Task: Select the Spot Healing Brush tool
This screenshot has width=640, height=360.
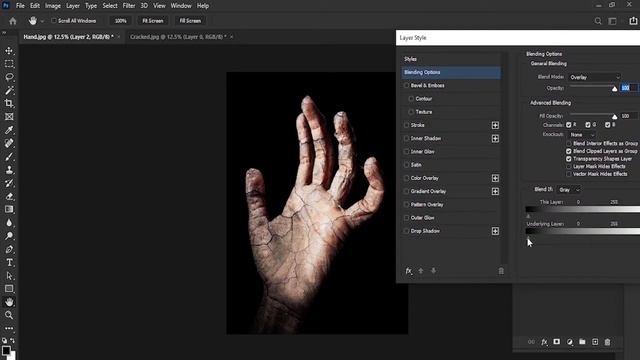Action: click(x=9, y=143)
